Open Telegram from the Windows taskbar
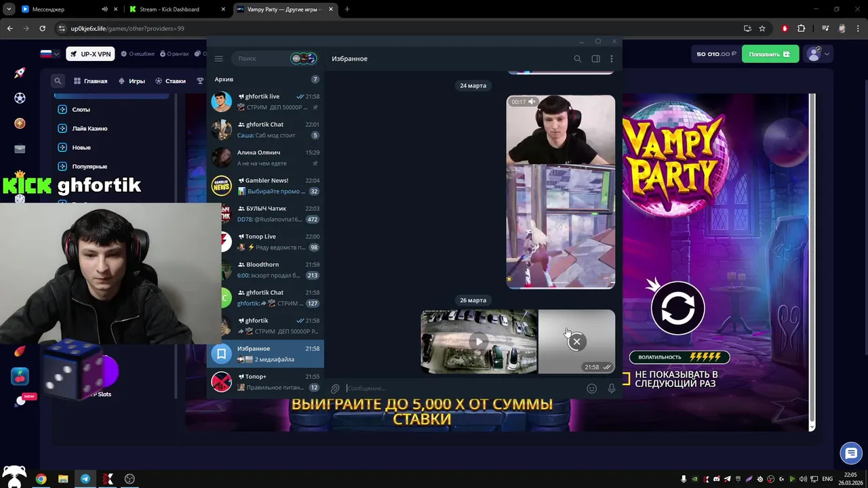868x488 pixels. (x=85, y=479)
